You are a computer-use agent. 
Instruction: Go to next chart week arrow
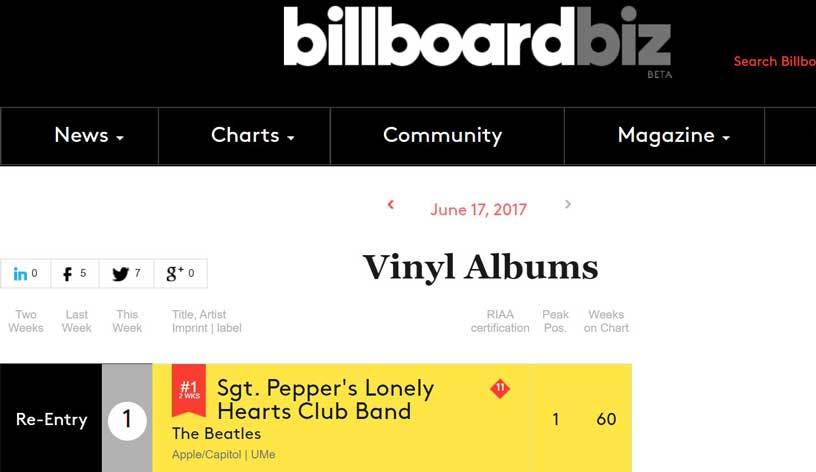coord(568,204)
